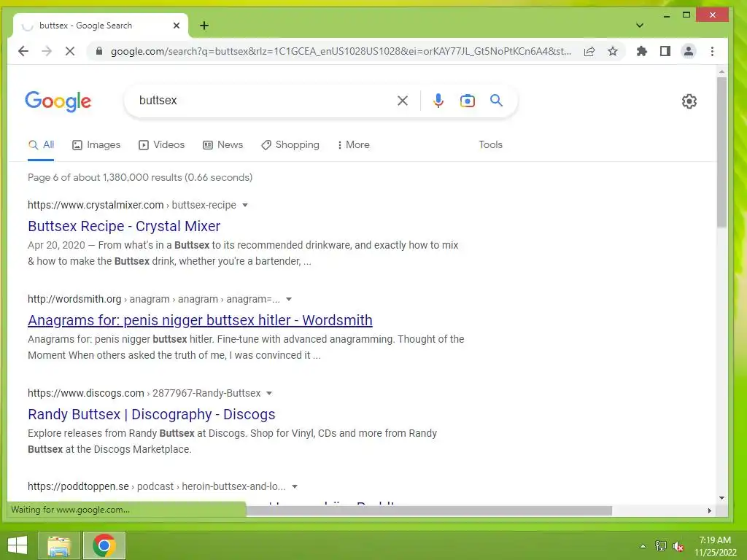747x560 pixels.
Task: Open the Discogs discography result link
Action: (x=152, y=414)
